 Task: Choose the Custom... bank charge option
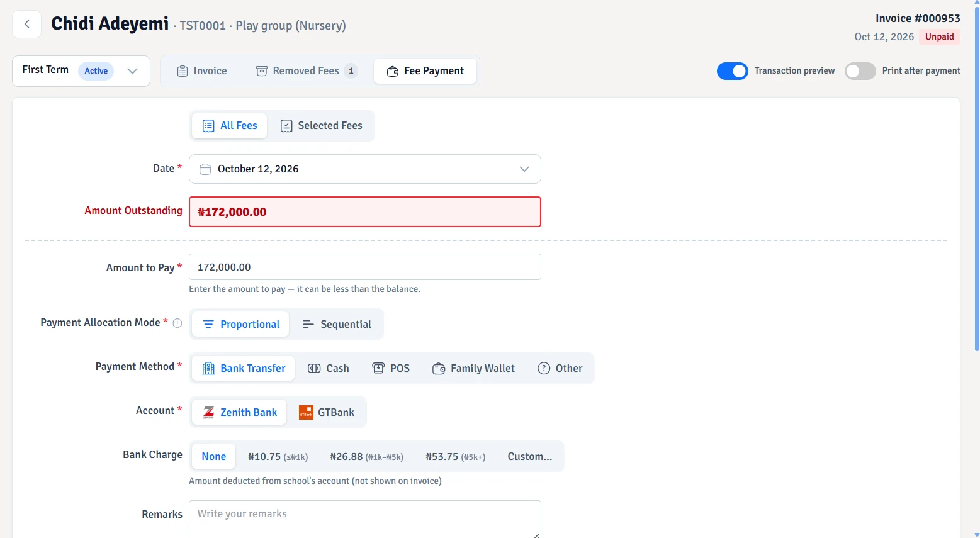(x=530, y=456)
